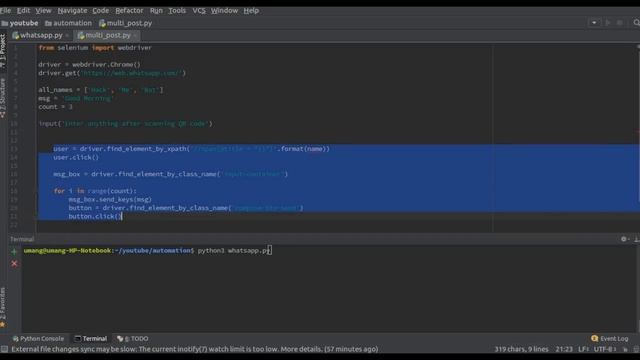Click the code line importing webdriver
Image resolution: width=640 pixels, height=360 pixels.
click(95, 48)
